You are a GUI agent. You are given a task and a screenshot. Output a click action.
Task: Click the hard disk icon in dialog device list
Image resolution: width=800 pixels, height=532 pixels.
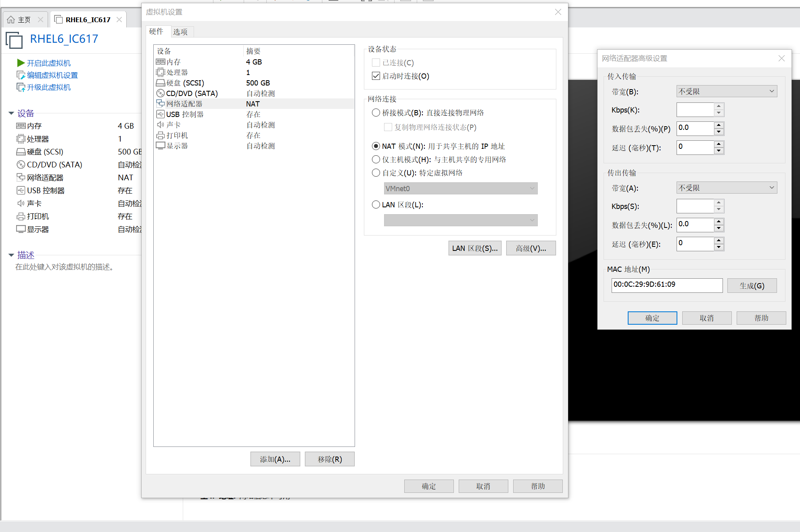point(161,83)
